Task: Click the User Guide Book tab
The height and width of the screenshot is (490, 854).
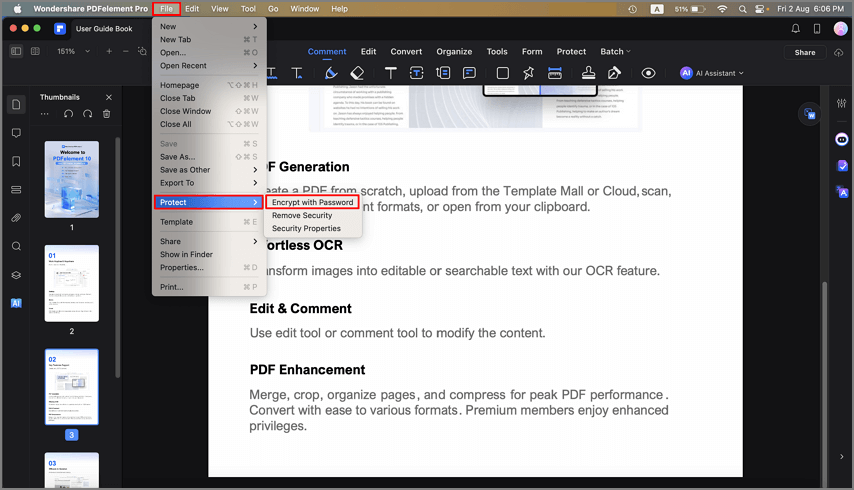Action: tap(103, 28)
